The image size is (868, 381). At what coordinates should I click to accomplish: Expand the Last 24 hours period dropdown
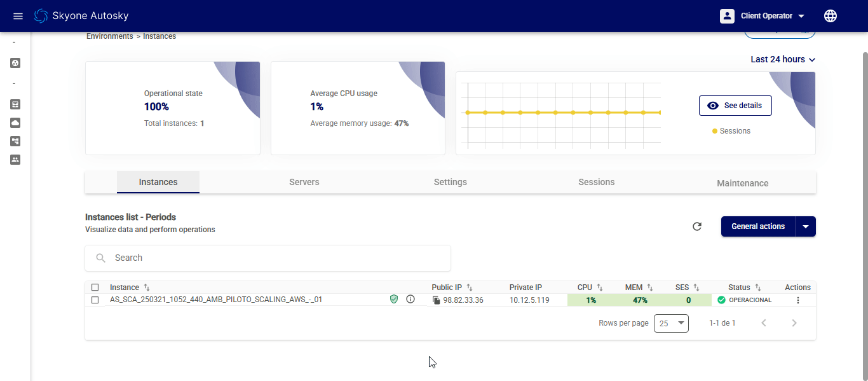pos(783,59)
